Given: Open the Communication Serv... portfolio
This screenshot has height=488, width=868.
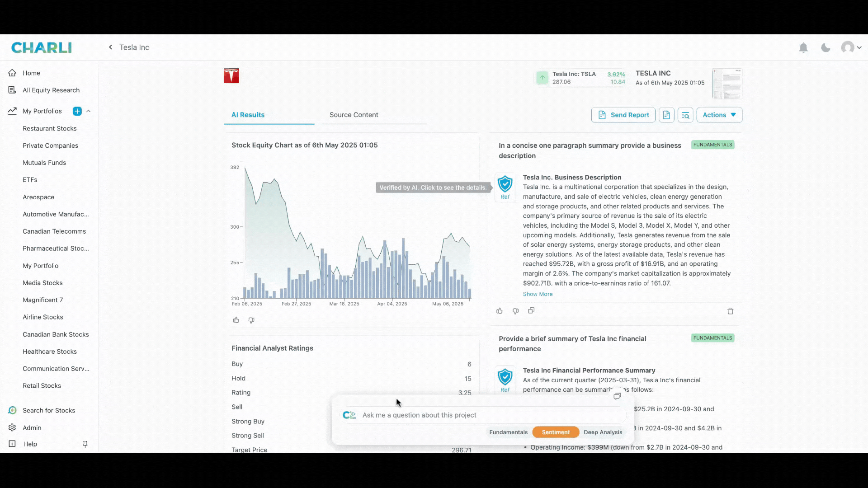Looking at the screenshot, I should (x=56, y=369).
